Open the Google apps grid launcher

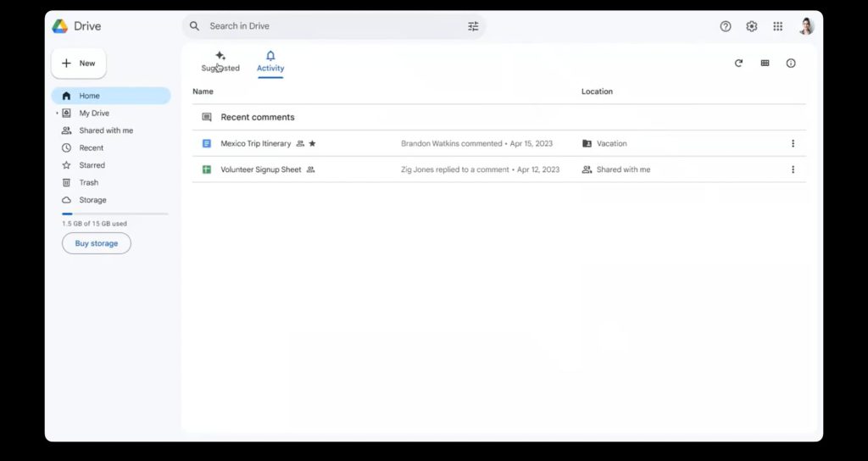[778, 26]
